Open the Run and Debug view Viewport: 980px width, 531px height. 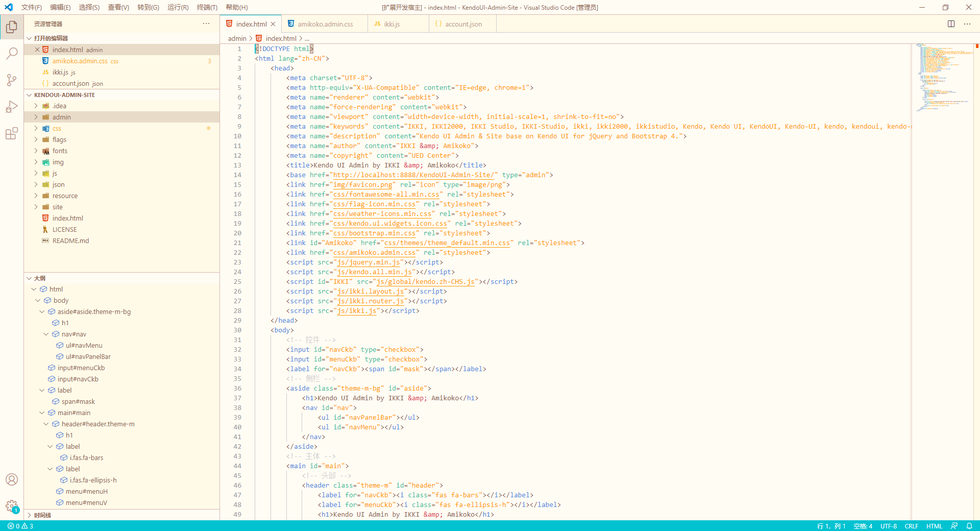point(12,107)
